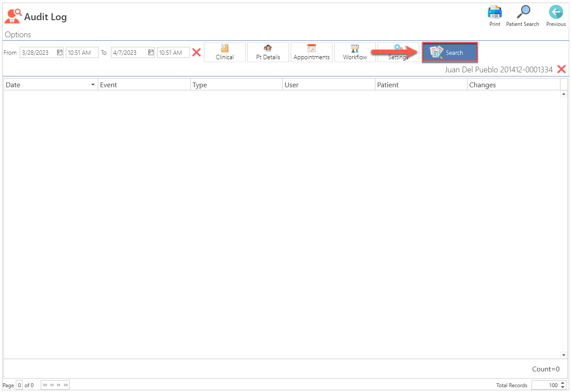Sort by Event column header

click(144, 85)
